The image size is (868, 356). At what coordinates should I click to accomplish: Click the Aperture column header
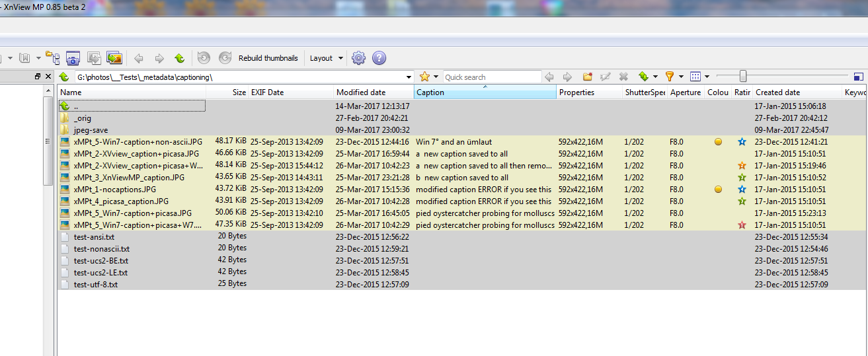point(686,92)
